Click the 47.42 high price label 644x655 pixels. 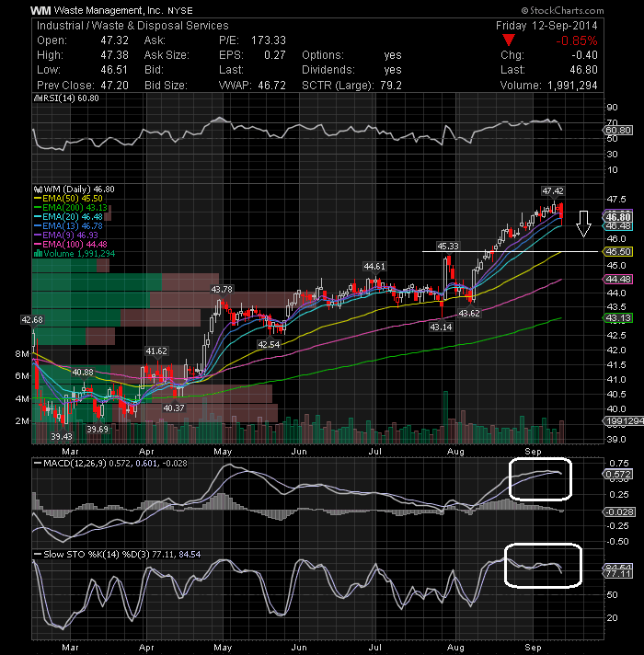[553, 191]
